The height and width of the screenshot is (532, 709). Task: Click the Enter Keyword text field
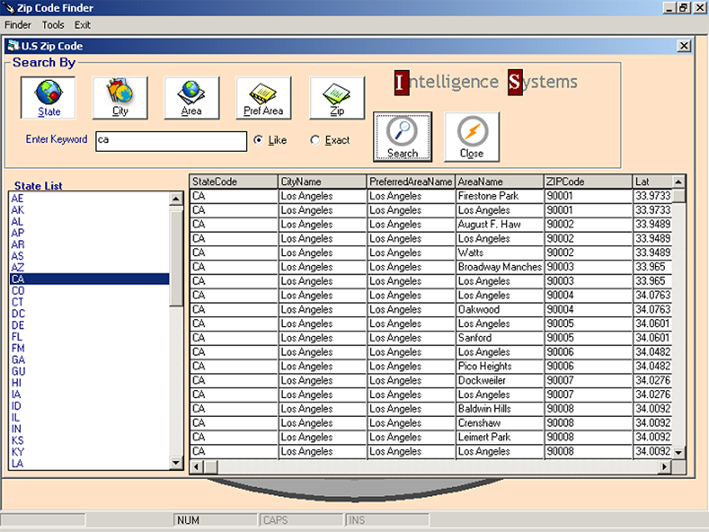coord(170,141)
